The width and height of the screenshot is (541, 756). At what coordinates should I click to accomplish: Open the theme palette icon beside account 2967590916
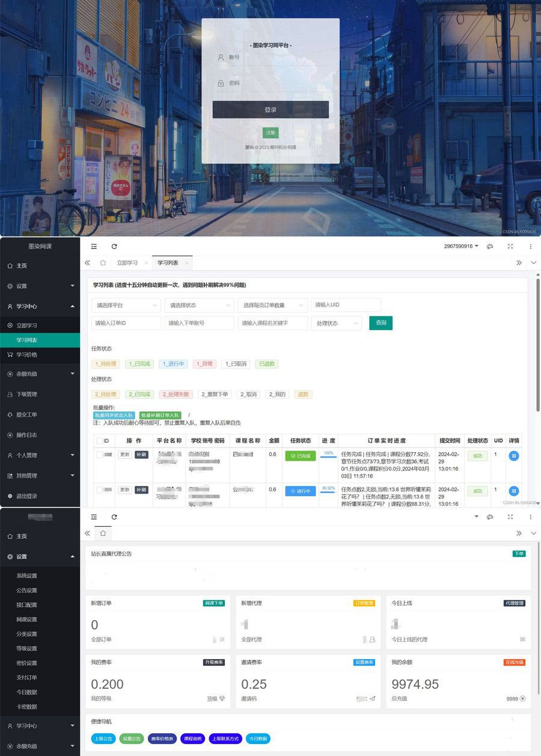point(490,247)
